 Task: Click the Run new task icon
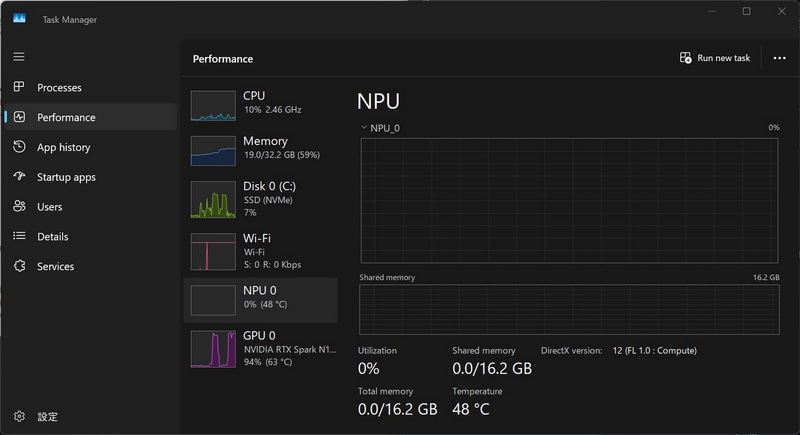pos(686,58)
